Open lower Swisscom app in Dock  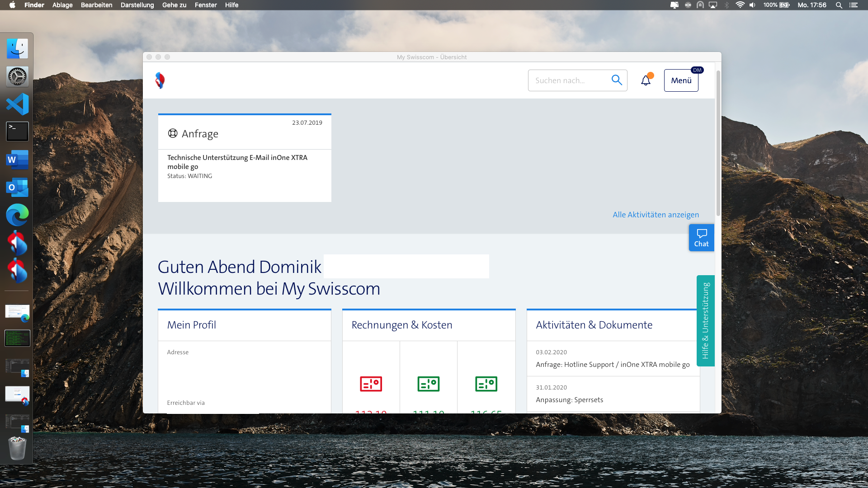(x=17, y=271)
